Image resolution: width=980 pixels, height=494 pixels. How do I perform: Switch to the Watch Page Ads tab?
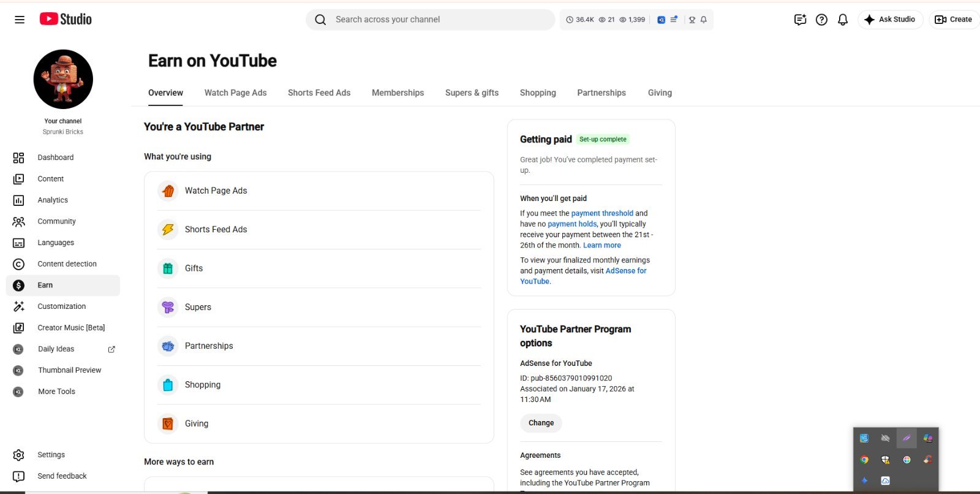(236, 93)
